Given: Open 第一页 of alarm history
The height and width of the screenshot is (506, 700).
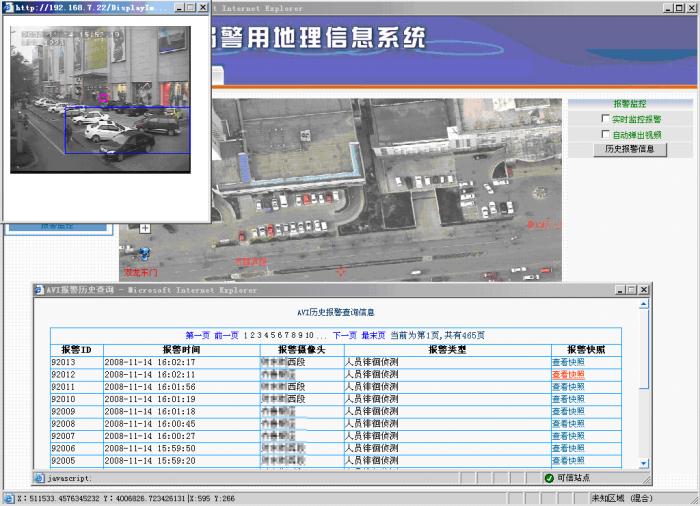Looking at the screenshot, I should click(x=198, y=335).
